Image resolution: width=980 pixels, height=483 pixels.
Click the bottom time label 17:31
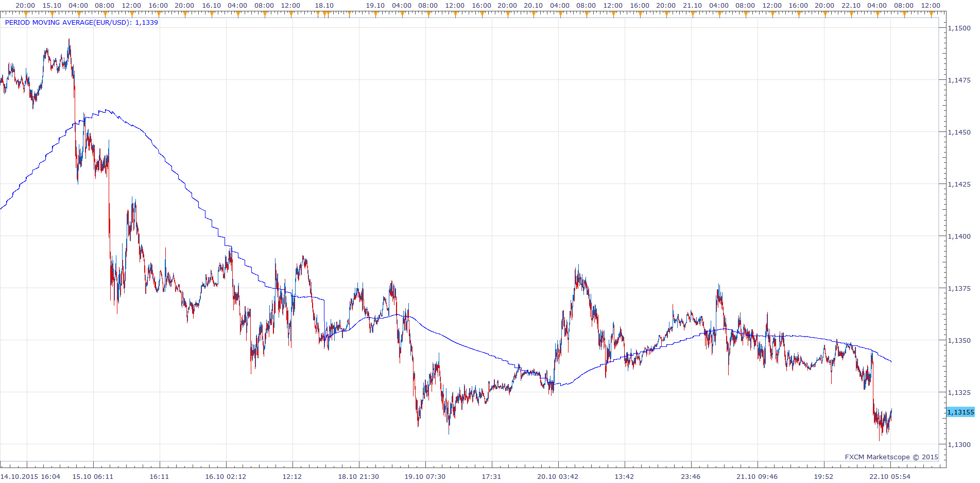click(491, 476)
